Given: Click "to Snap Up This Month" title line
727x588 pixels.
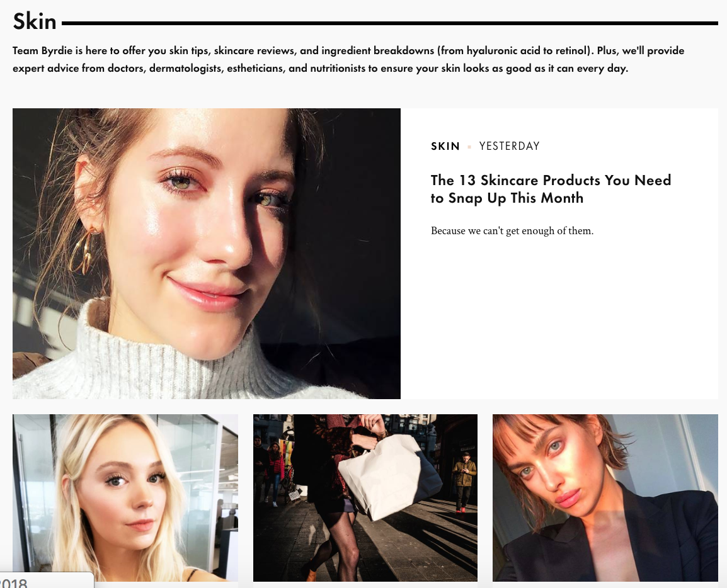Looking at the screenshot, I should pyautogui.click(x=507, y=198).
